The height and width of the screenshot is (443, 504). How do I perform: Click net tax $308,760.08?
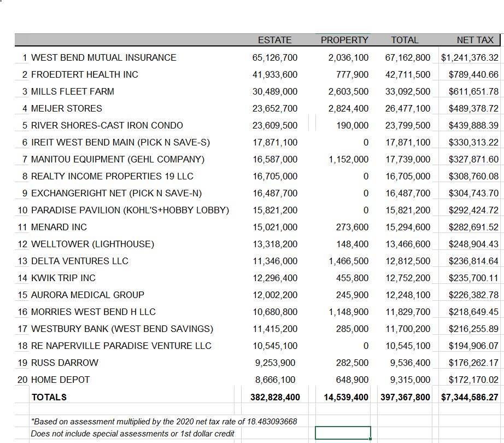point(473,177)
